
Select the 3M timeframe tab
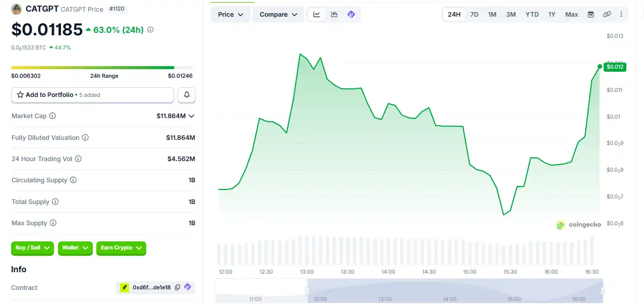tap(511, 15)
